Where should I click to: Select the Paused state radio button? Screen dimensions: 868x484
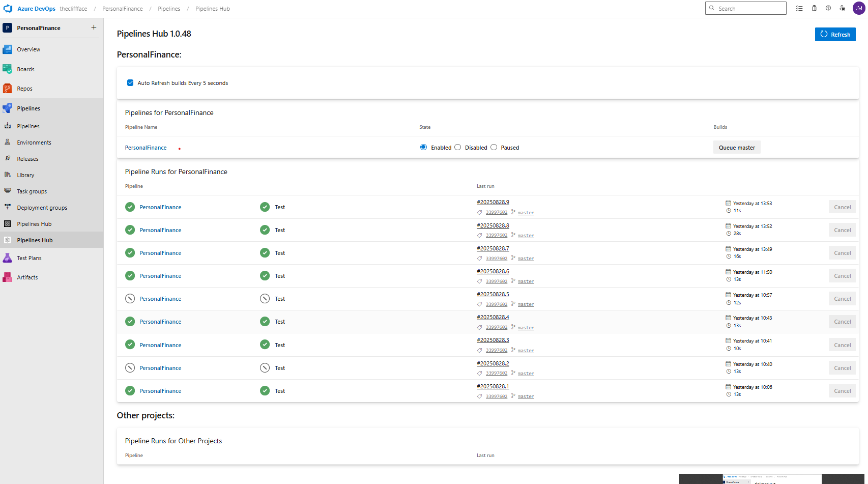tap(494, 147)
